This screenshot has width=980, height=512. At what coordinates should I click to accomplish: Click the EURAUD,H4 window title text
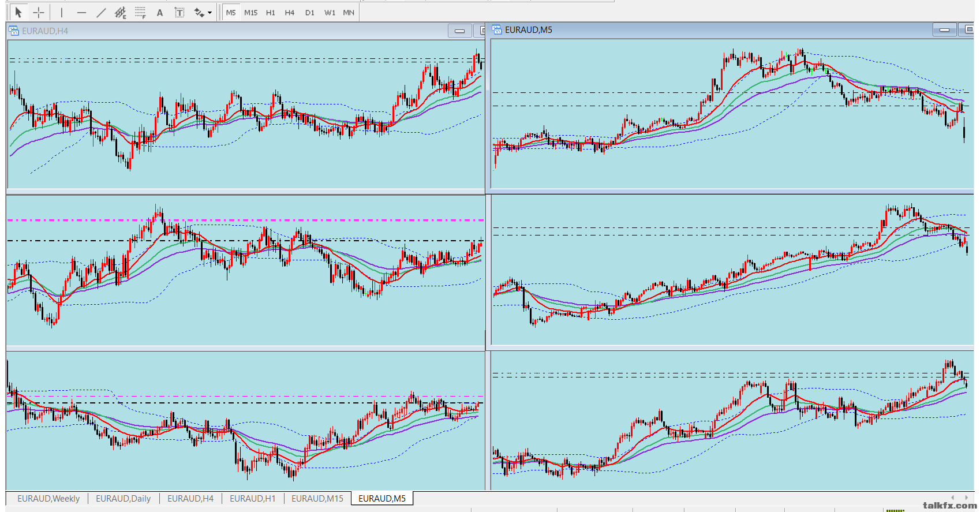tap(45, 31)
